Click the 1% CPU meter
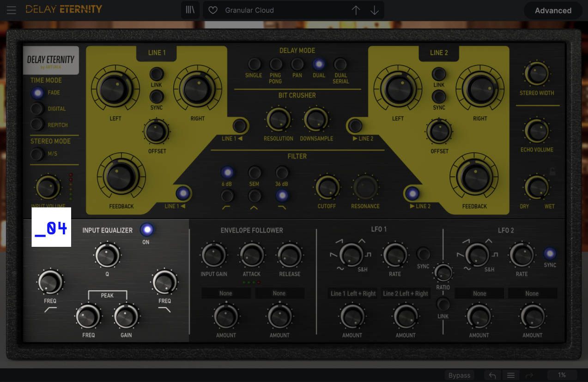The width and height of the screenshot is (588, 382). (562, 376)
